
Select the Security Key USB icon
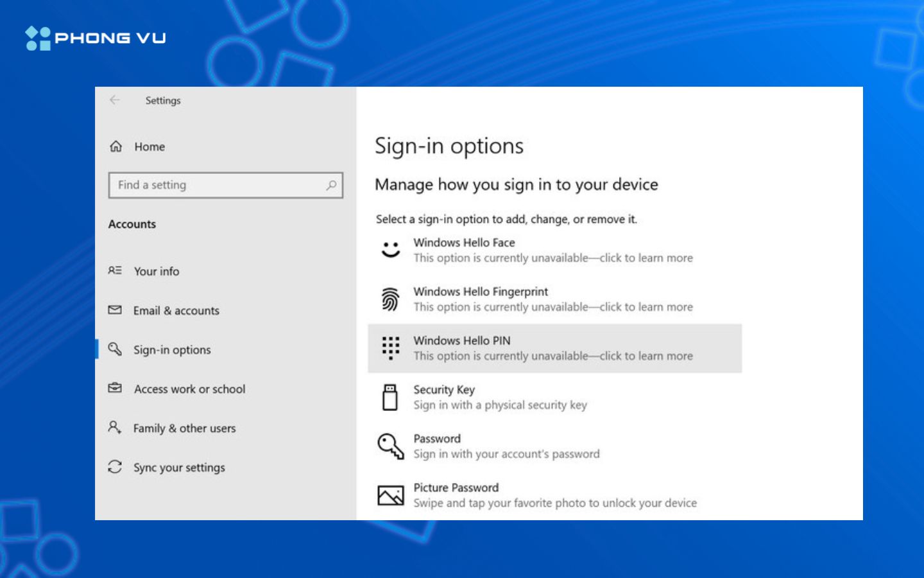tap(390, 397)
